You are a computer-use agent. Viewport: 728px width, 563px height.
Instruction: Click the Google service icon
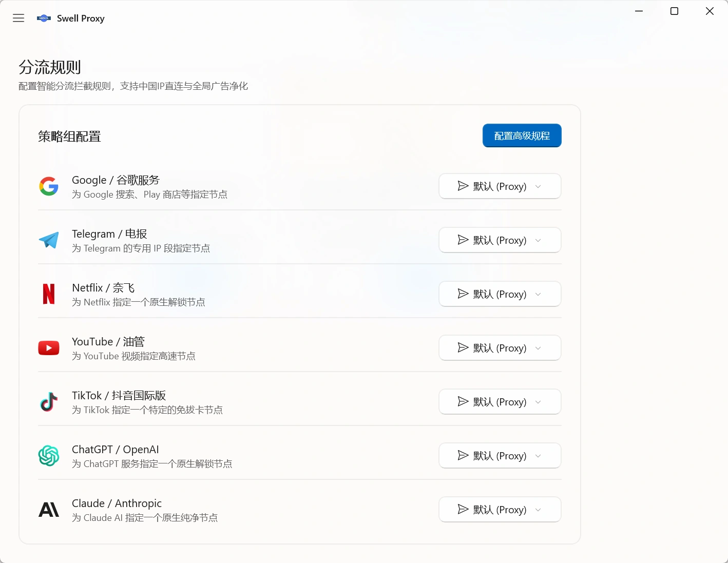coord(49,186)
